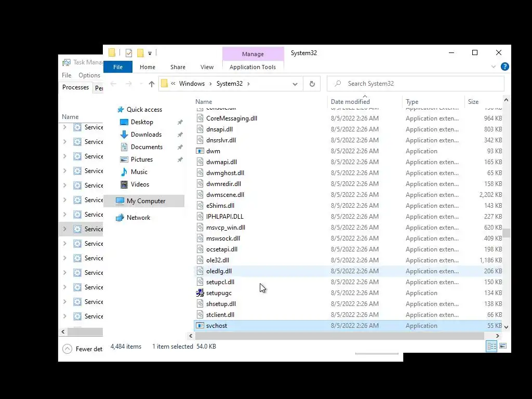Switch to Details view layout icon
This screenshot has width=532, height=399.
[491, 346]
